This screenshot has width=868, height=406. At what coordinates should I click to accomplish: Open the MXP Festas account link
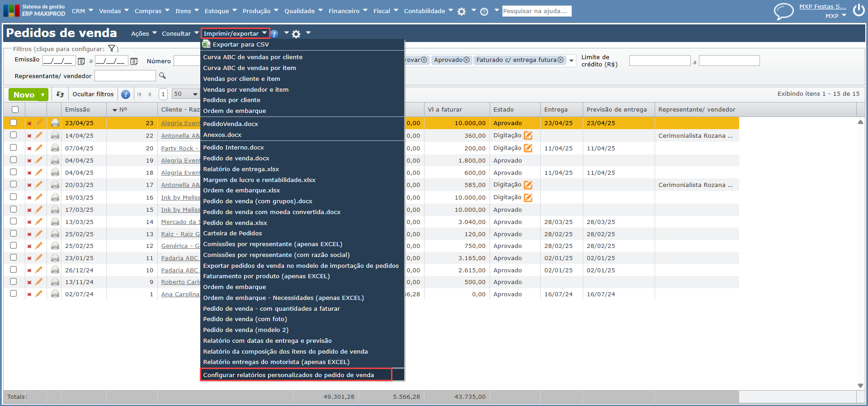(822, 6)
